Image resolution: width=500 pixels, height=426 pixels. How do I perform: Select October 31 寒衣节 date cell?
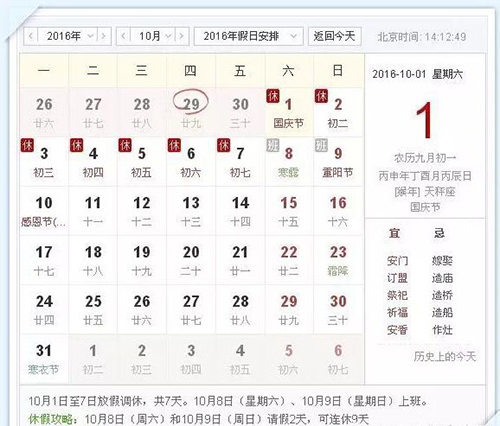(44, 359)
